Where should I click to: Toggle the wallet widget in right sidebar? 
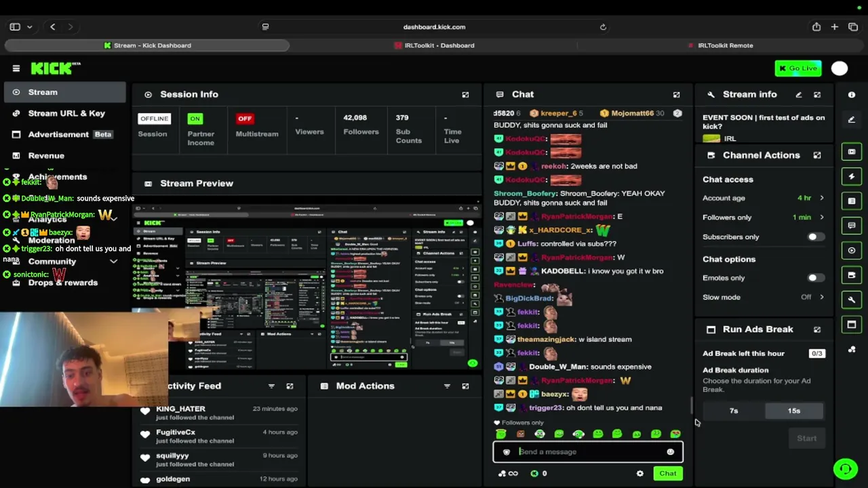pos(852,274)
